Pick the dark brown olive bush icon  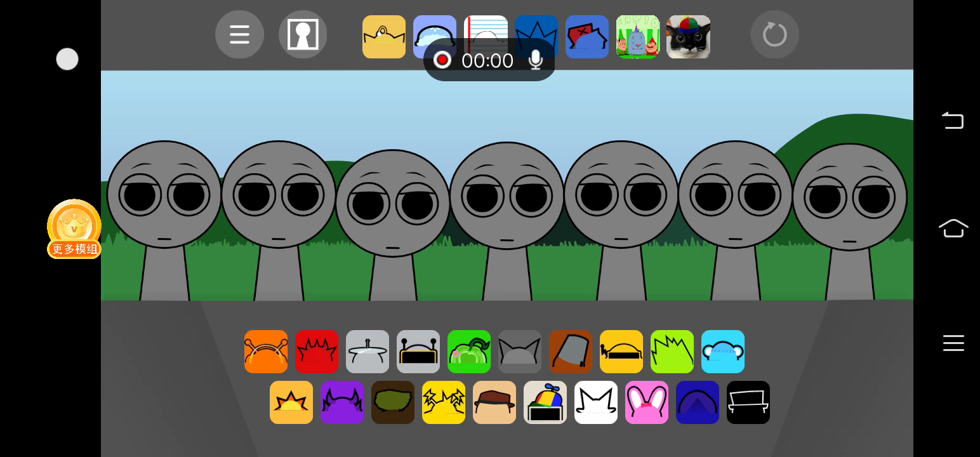tap(393, 402)
